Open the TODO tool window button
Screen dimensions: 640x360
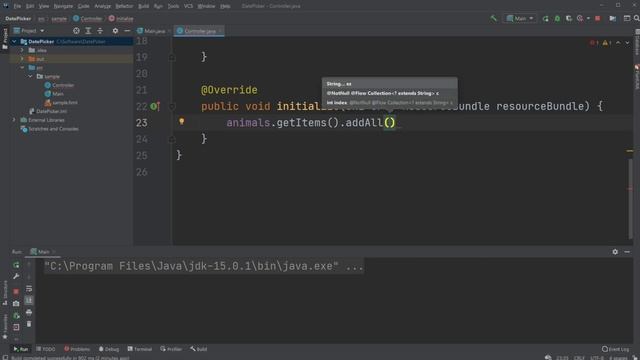click(46, 349)
